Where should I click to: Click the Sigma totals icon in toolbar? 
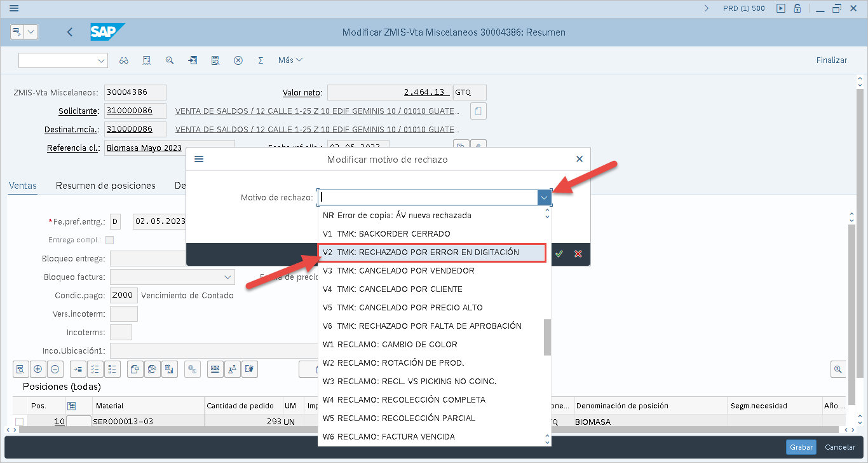261,60
